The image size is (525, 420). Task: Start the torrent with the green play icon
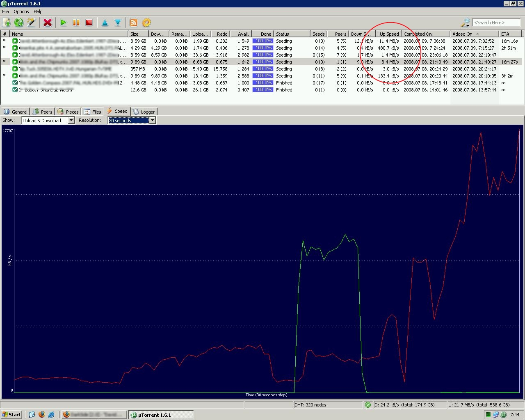pos(63,23)
